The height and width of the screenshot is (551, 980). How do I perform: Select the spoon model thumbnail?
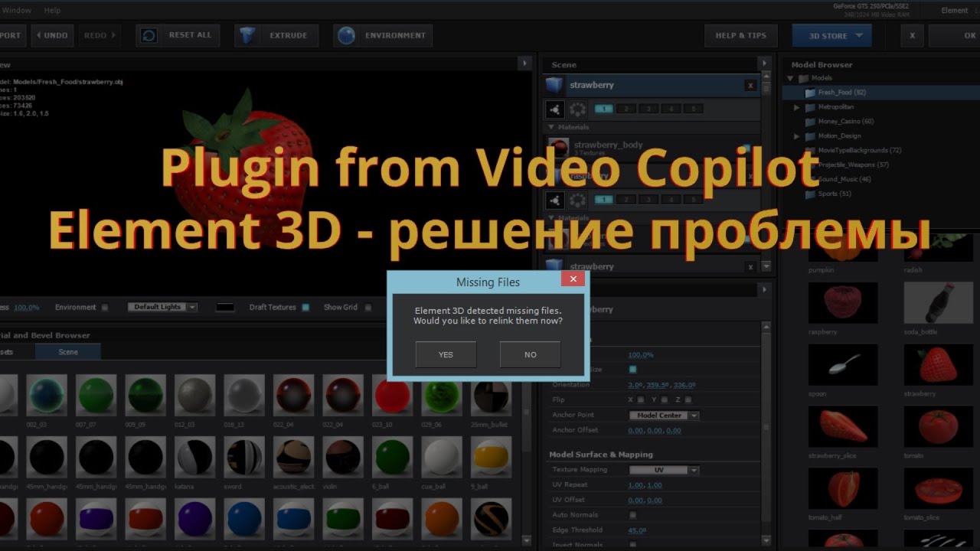pyautogui.click(x=843, y=364)
